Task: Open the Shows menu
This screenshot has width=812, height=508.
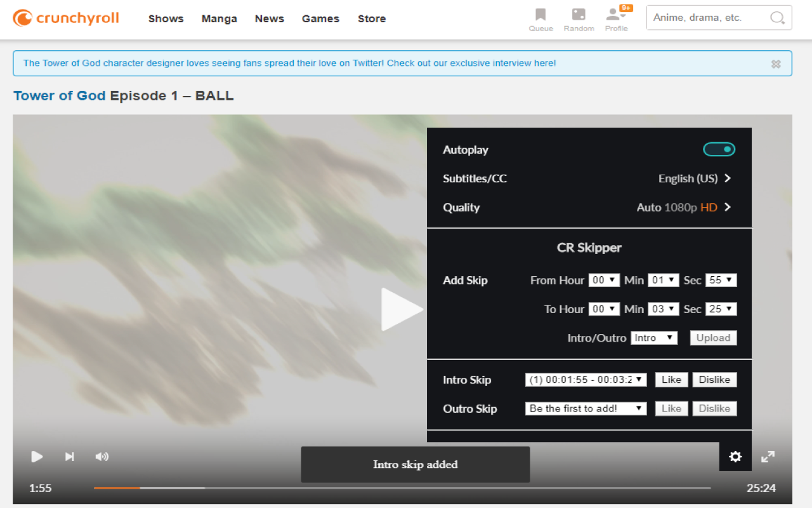Action: tap(166, 18)
